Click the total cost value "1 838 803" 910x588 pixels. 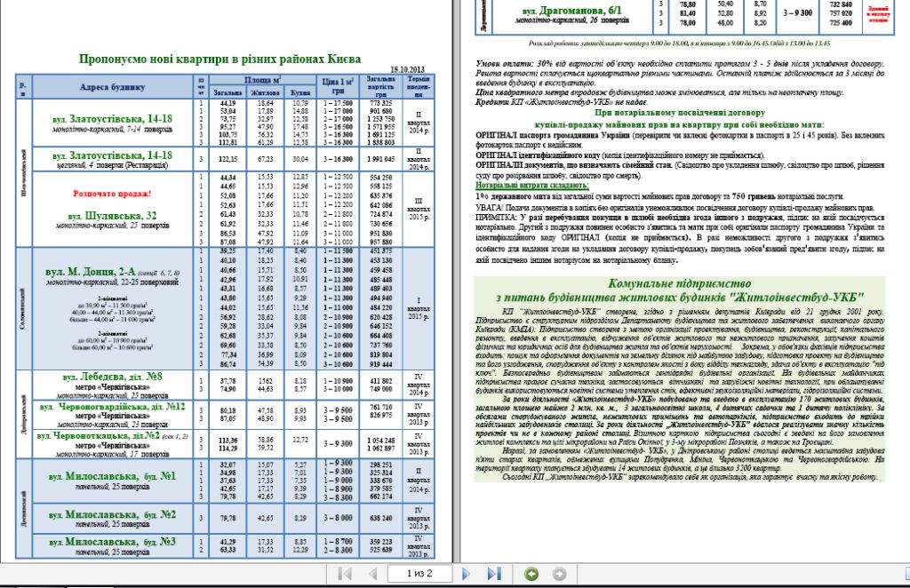coord(380,142)
